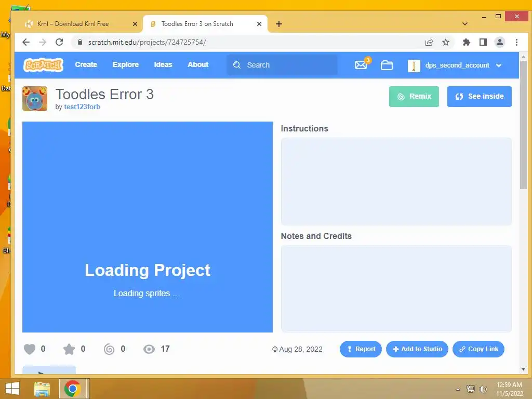
Task: Go forward in browser history
Action: [43, 42]
